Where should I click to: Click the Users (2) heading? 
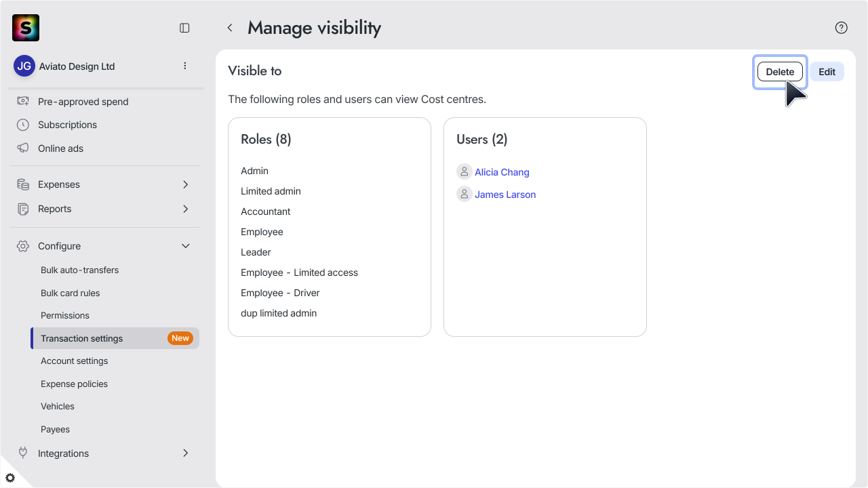(x=482, y=139)
